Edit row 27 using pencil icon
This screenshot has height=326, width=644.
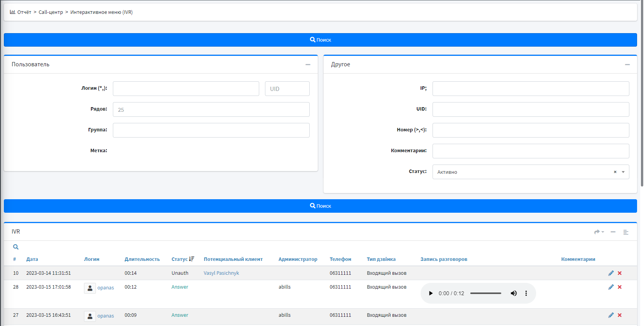coord(611,315)
